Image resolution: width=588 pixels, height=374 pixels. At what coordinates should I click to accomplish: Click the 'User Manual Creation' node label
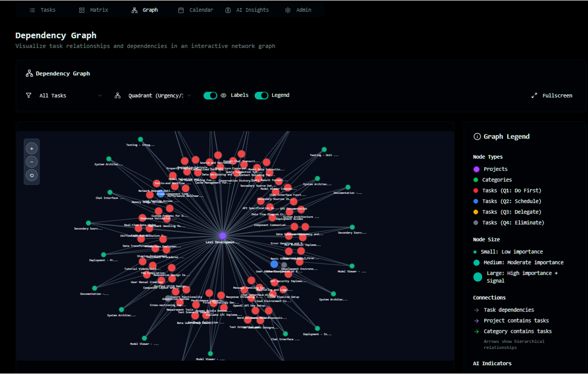click(147, 282)
